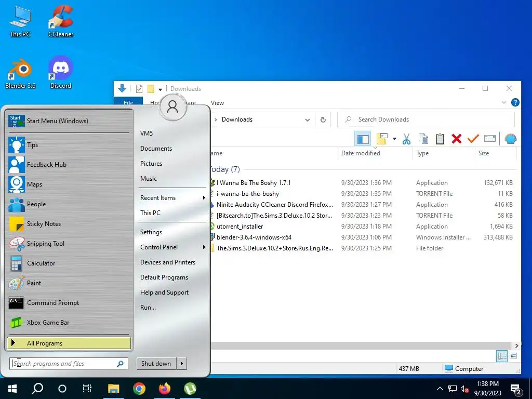Click the quick access Properties checkbox icon
This screenshot has height=399, width=532.
coord(139,89)
